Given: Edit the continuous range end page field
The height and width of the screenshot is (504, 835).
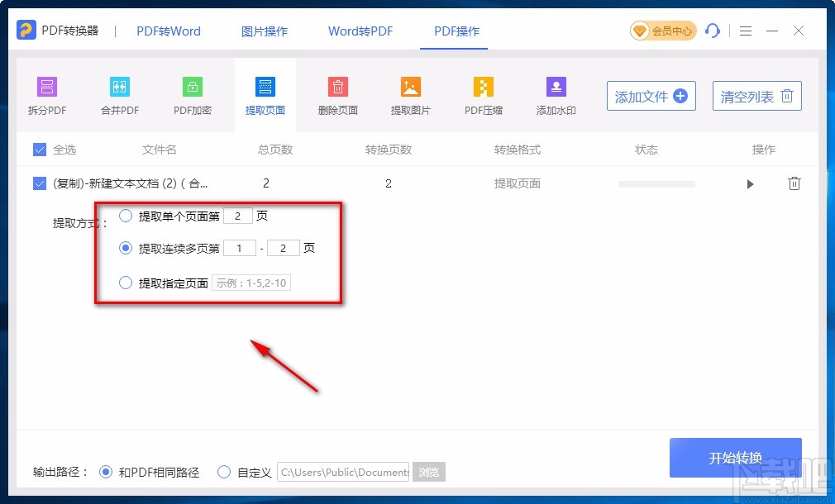Looking at the screenshot, I should point(284,248).
